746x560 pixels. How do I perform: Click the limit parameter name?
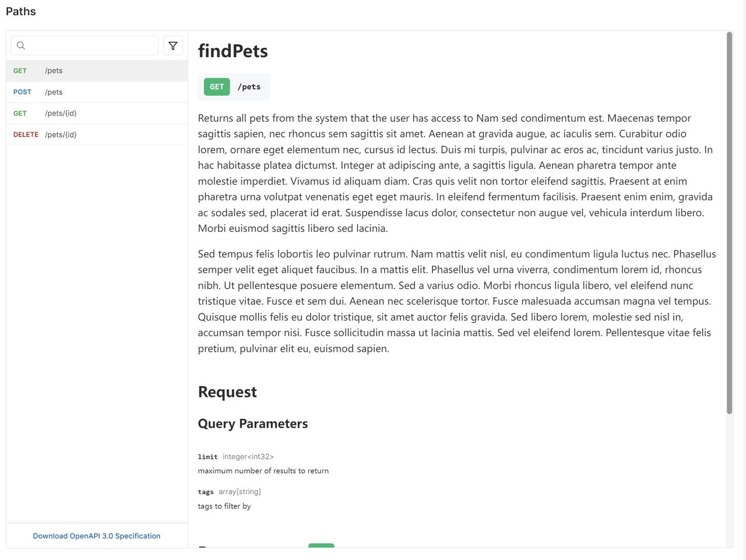pos(207,457)
